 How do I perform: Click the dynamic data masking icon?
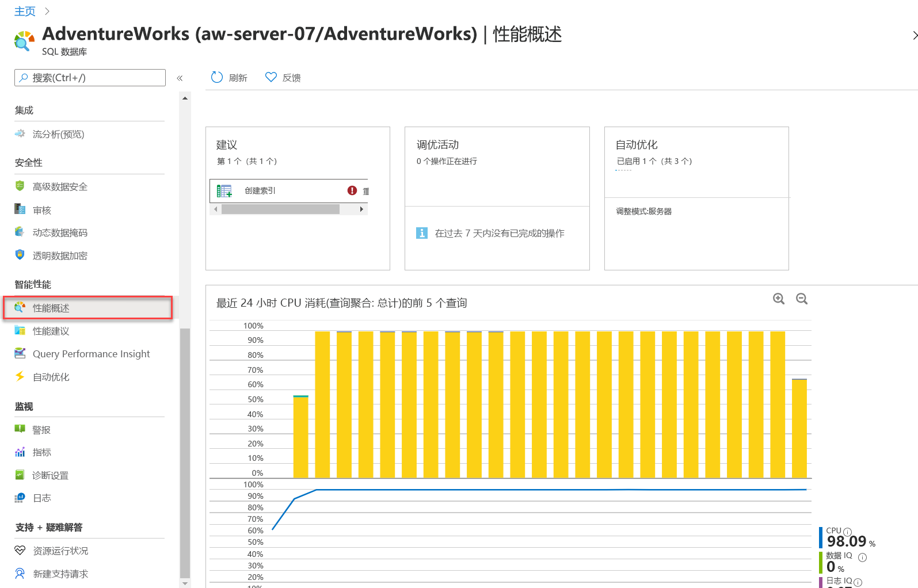(20, 232)
